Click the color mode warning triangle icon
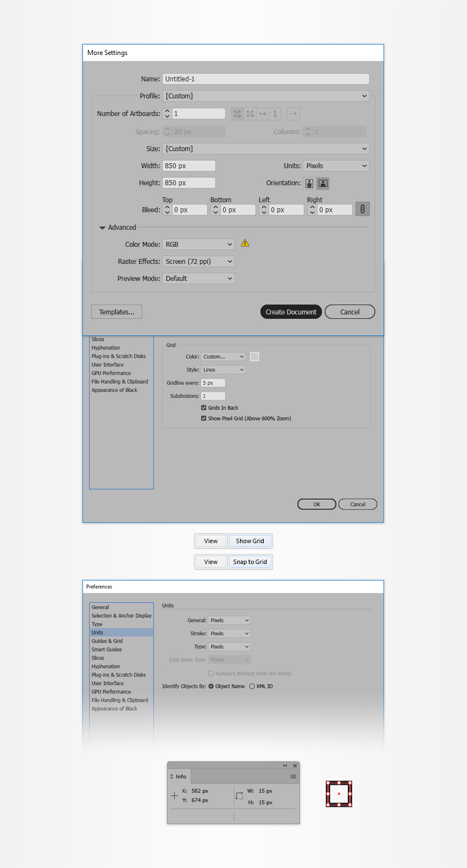This screenshot has height=868, width=467. (x=245, y=243)
